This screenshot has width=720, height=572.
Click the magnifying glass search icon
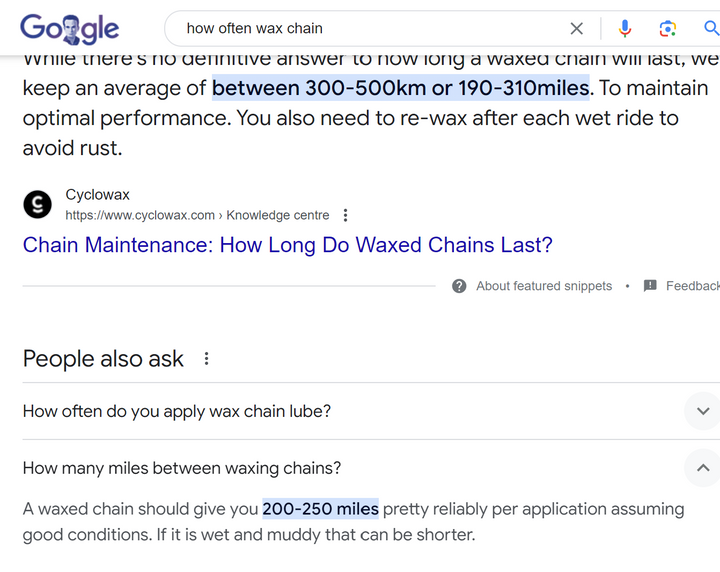pyautogui.click(x=711, y=28)
